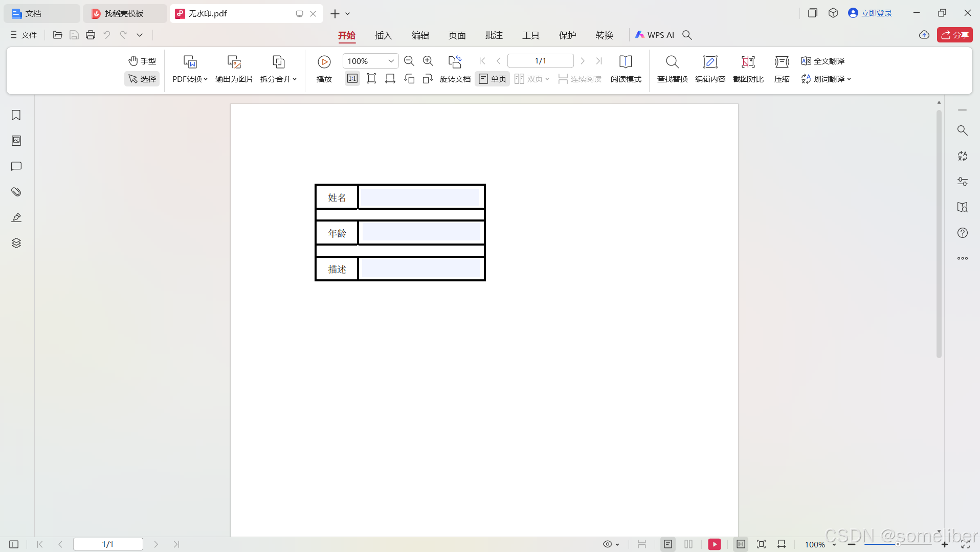Open Comments panel in left sidebar
980x552 pixels.
[16, 166]
